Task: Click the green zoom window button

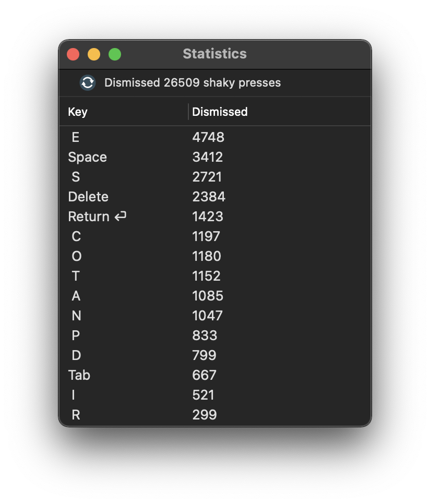Action: [x=115, y=54]
